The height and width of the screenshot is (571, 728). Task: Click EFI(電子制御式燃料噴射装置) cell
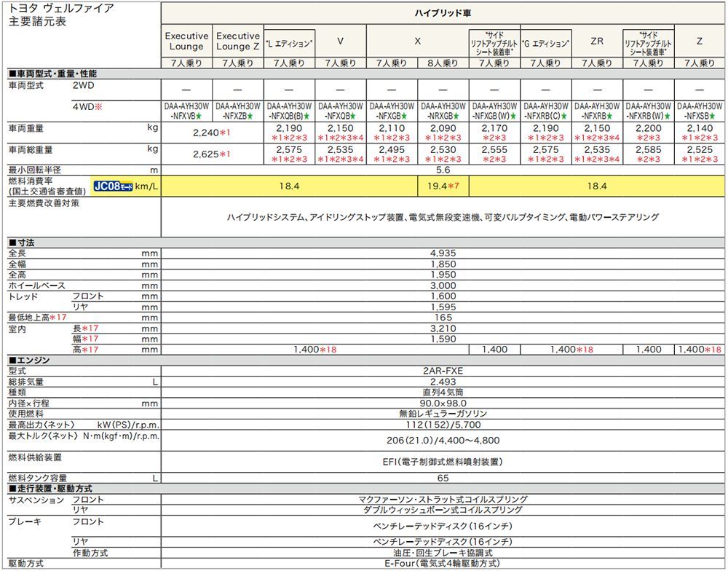pos(443,462)
